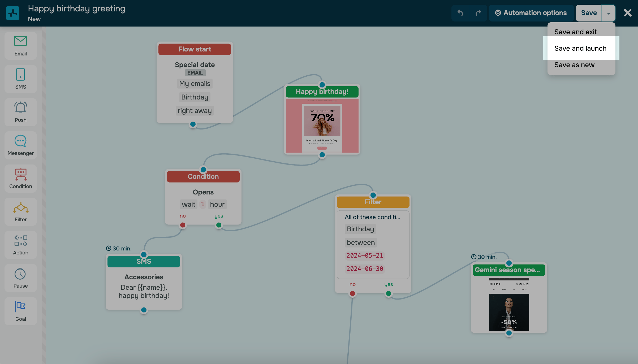Click the undo arrow in header

point(460,13)
